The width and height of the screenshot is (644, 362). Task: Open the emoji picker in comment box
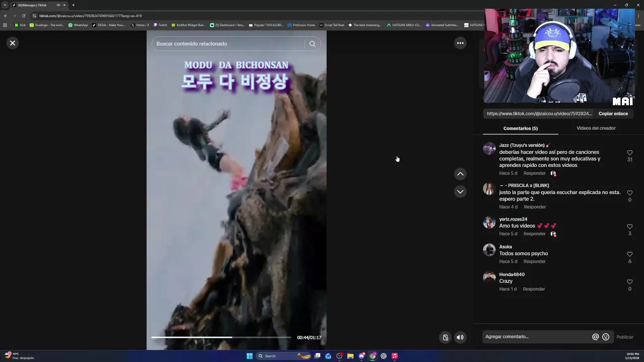point(606,337)
